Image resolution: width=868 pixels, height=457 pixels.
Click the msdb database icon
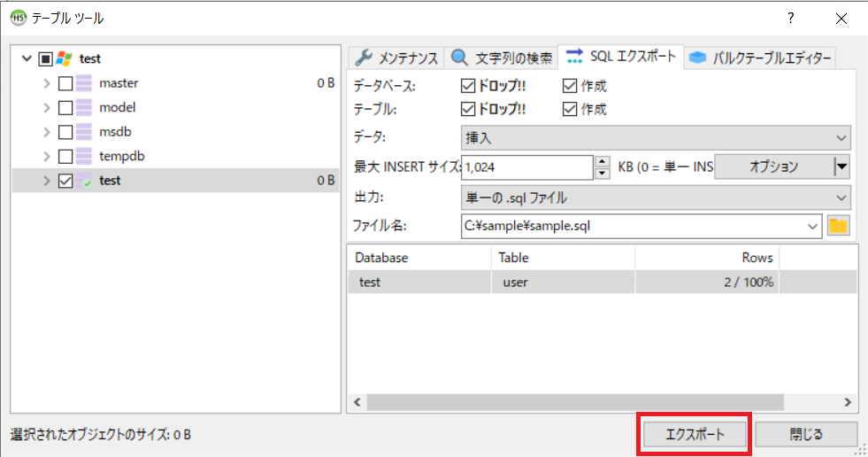tap(85, 132)
